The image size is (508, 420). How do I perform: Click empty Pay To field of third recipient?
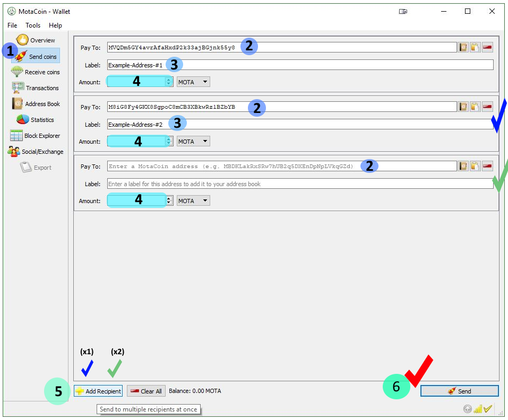[282, 166]
